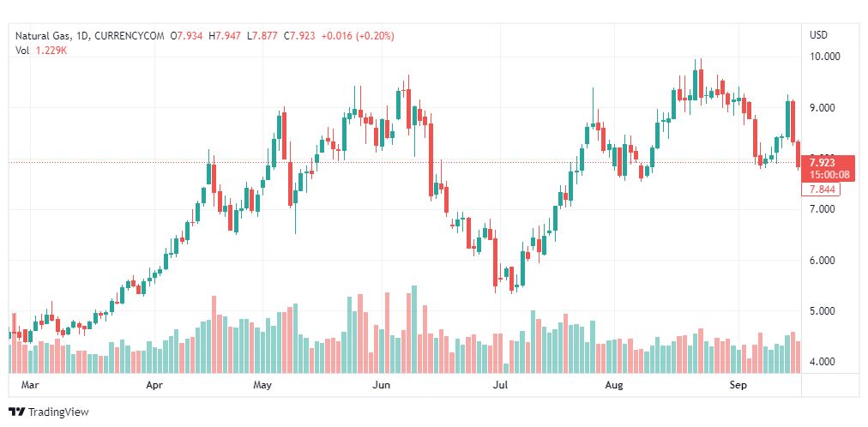The height and width of the screenshot is (427, 868).
Task: Click the 6.000 price scale label
Action: (x=823, y=260)
